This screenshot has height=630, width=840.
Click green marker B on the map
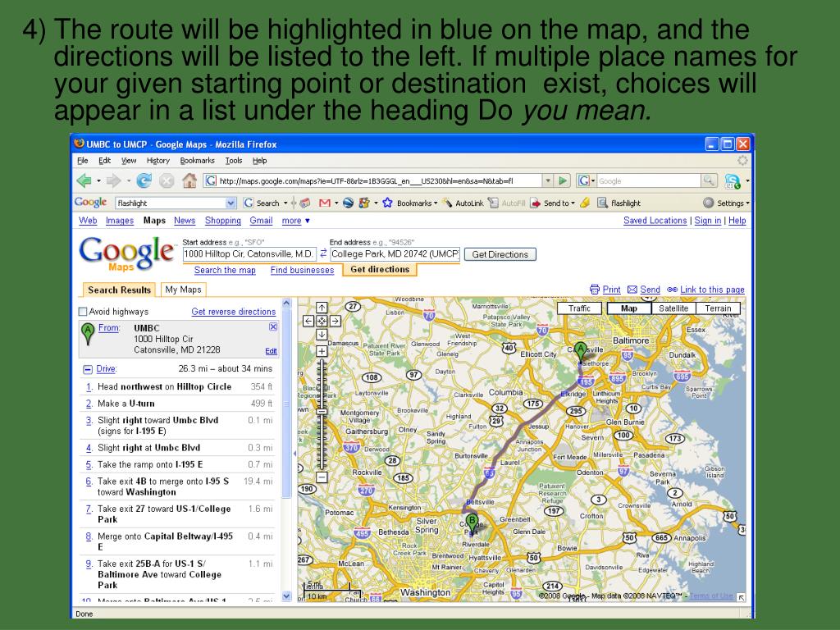click(x=472, y=522)
